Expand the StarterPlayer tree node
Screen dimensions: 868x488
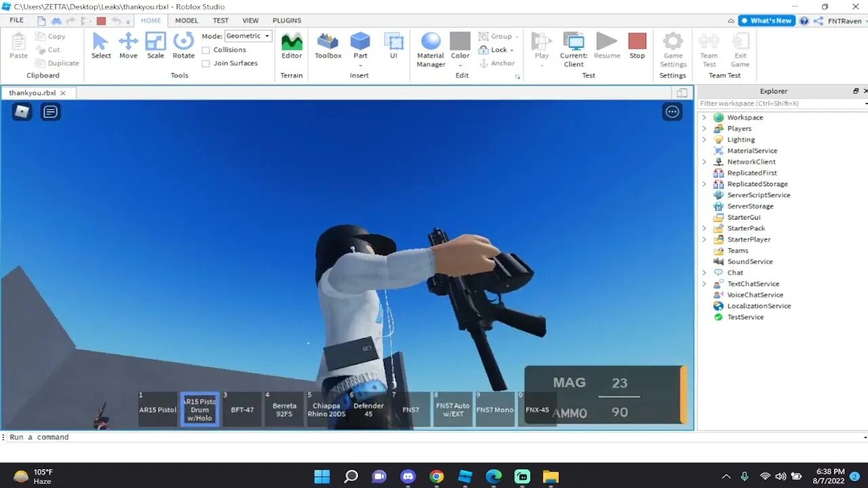click(x=704, y=239)
